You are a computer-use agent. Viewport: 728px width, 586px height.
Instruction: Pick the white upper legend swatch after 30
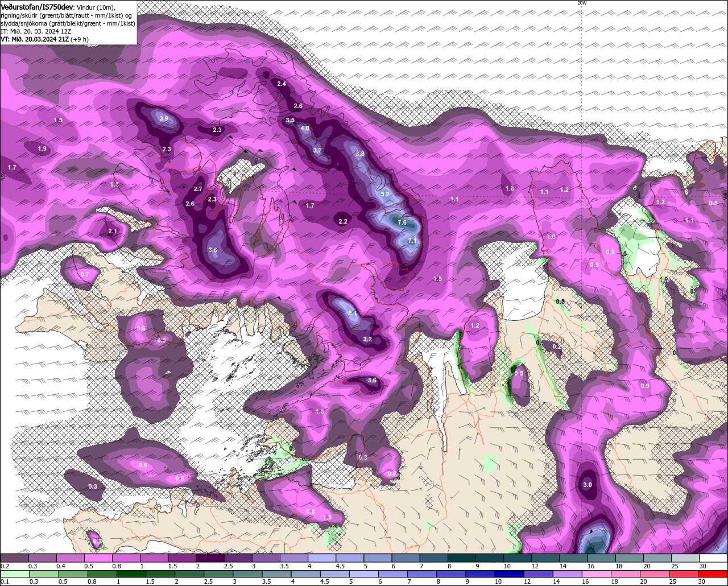click(713, 558)
